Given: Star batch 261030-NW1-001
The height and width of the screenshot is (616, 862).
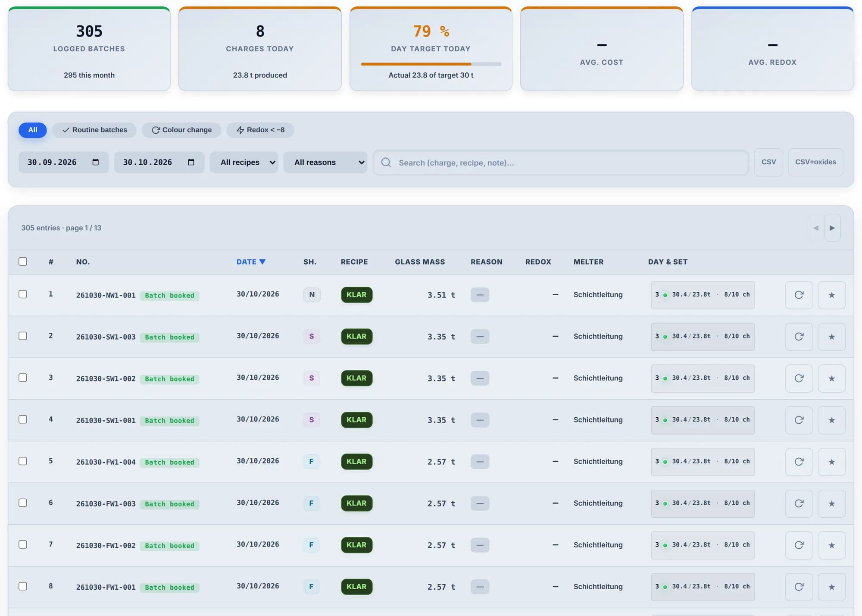Looking at the screenshot, I should click(x=831, y=295).
